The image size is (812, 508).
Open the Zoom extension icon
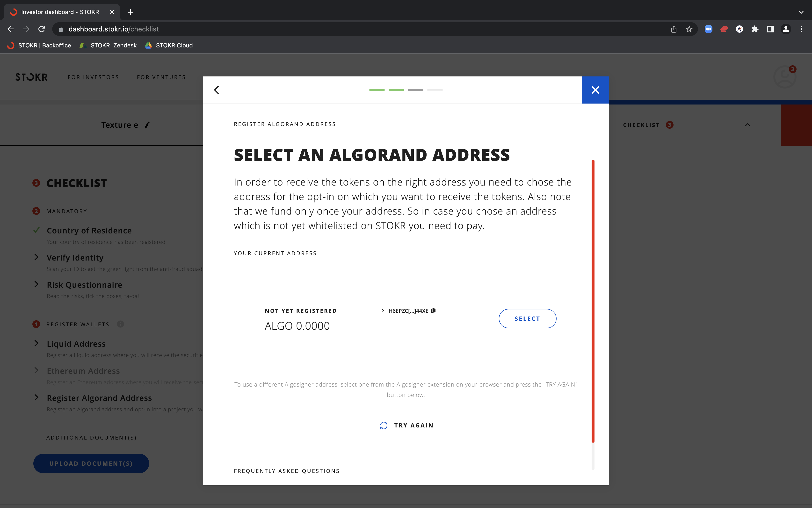pos(708,29)
